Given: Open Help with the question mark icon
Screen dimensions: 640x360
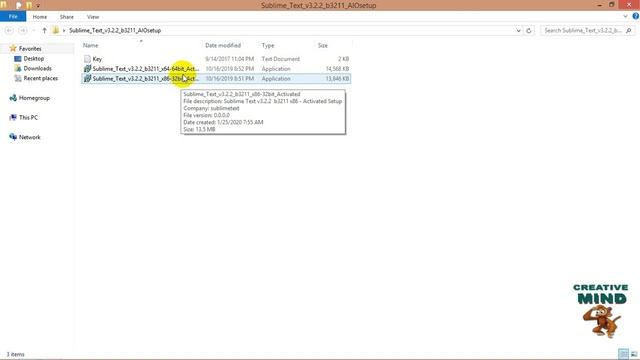Looking at the screenshot, I should pos(636,16).
